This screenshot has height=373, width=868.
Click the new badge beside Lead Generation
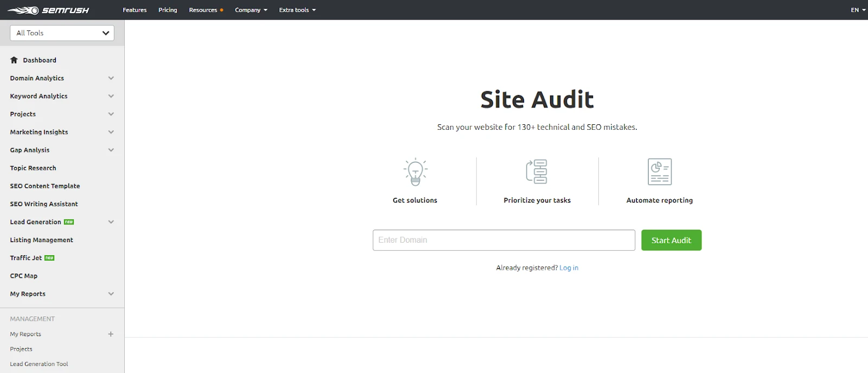[69, 222]
